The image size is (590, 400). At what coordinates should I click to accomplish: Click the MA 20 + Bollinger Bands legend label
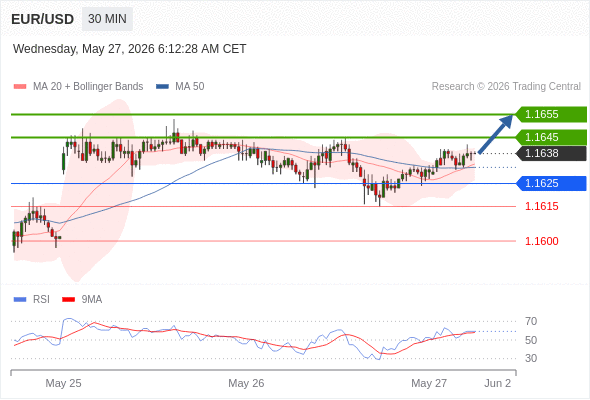88,87
